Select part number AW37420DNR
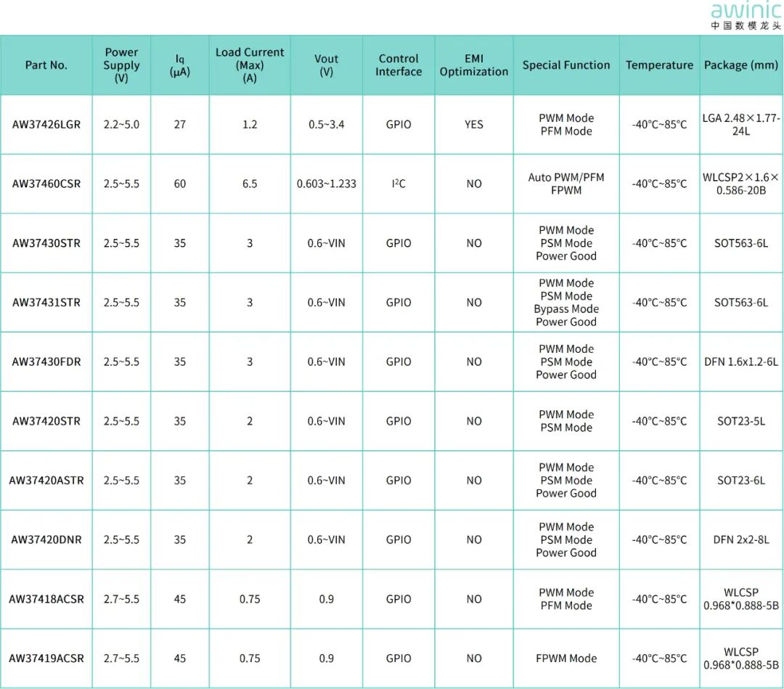This screenshot has height=689, width=784. point(46,539)
